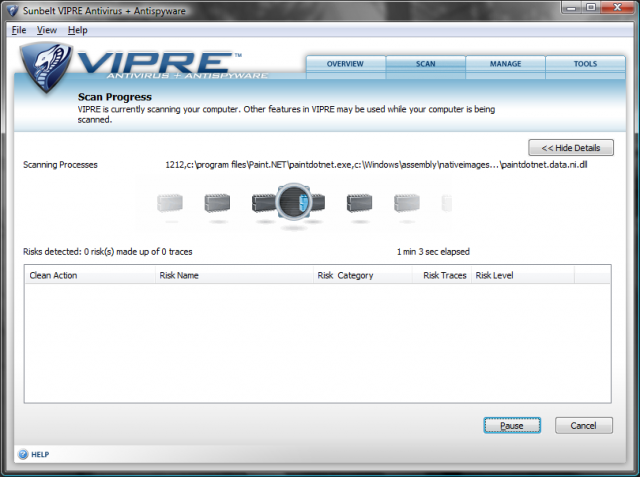
Task: Click the Scan Progress heading
Action: [x=115, y=97]
